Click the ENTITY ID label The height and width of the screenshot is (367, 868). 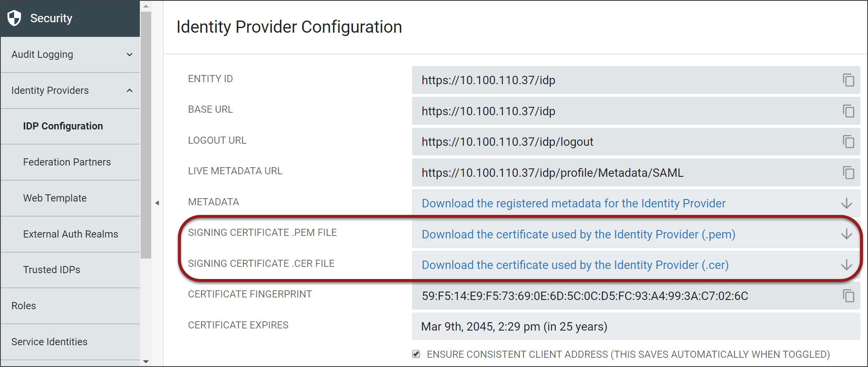[210, 79]
